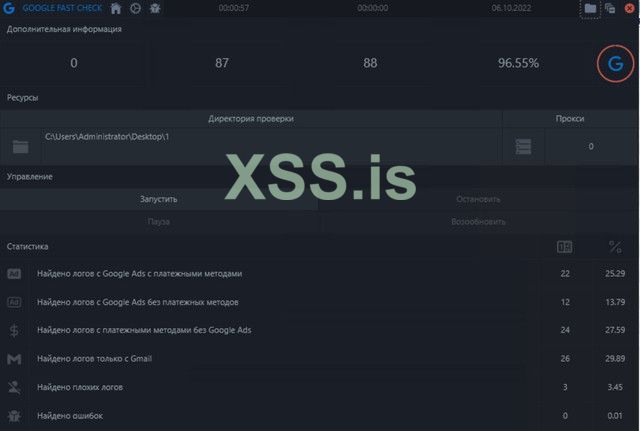The image size is (640, 431).
Task: Select row Найдено логов только с Gmail
Action: coord(318,359)
